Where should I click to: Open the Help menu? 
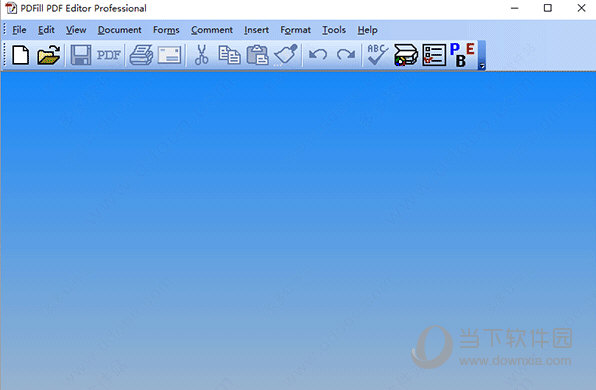[x=367, y=30]
